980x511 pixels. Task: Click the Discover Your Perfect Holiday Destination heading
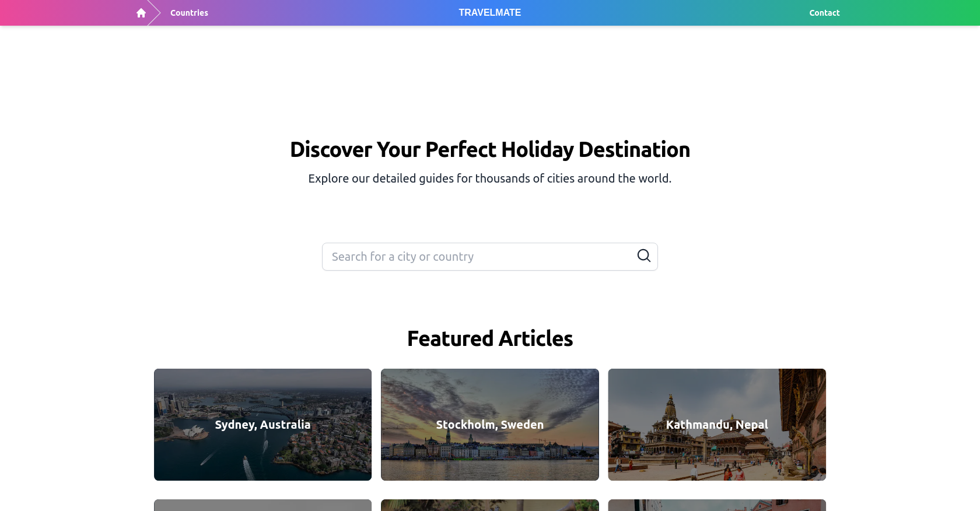point(490,149)
